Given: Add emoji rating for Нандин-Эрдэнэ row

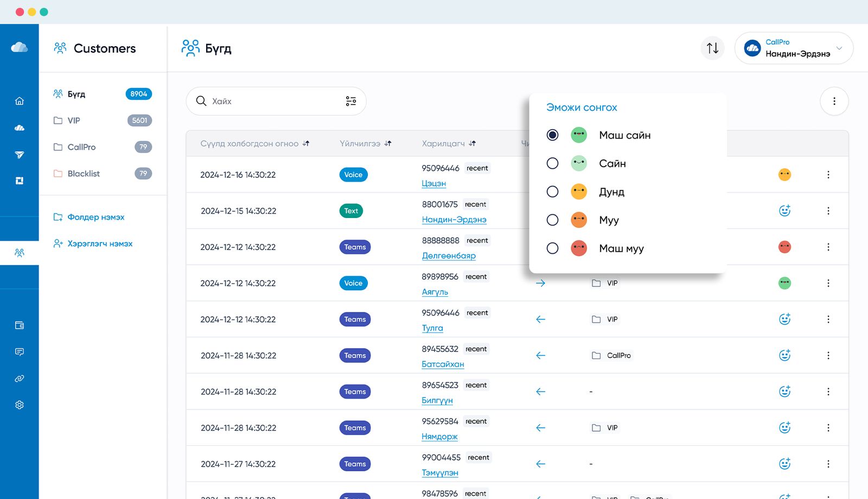Looking at the screenshot, I should click(x=784, y=210).
